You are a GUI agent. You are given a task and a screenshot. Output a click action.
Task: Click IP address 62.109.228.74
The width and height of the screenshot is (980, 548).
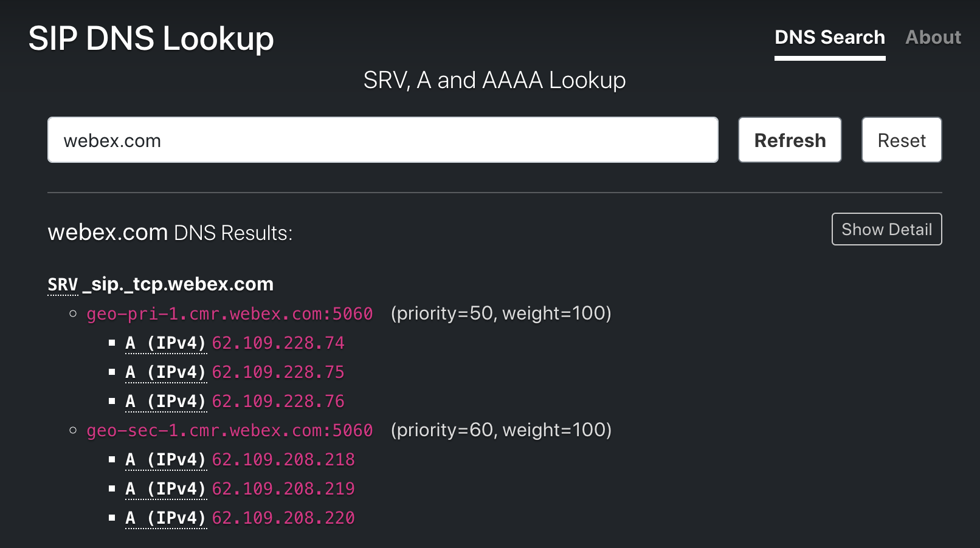click(278, 343)
